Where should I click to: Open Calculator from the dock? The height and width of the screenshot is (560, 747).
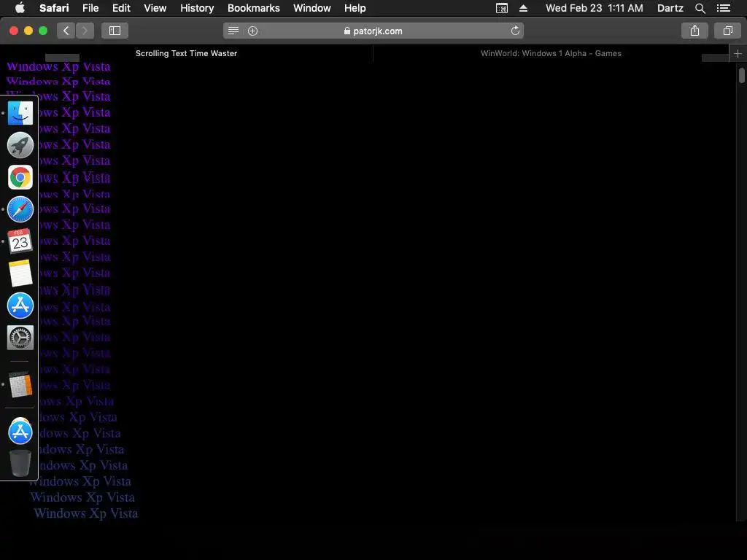pyautogui.click(x=20, y=384)
